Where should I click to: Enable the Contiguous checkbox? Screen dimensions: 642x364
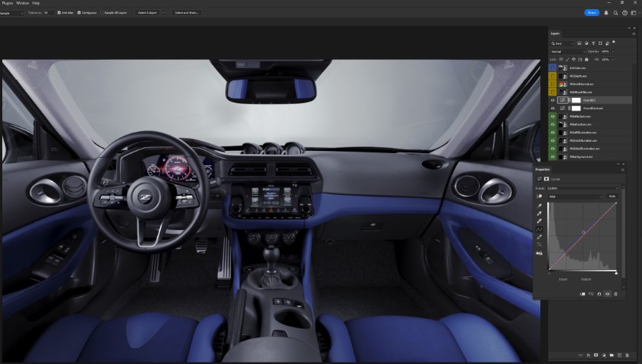[x=79, y=13]
